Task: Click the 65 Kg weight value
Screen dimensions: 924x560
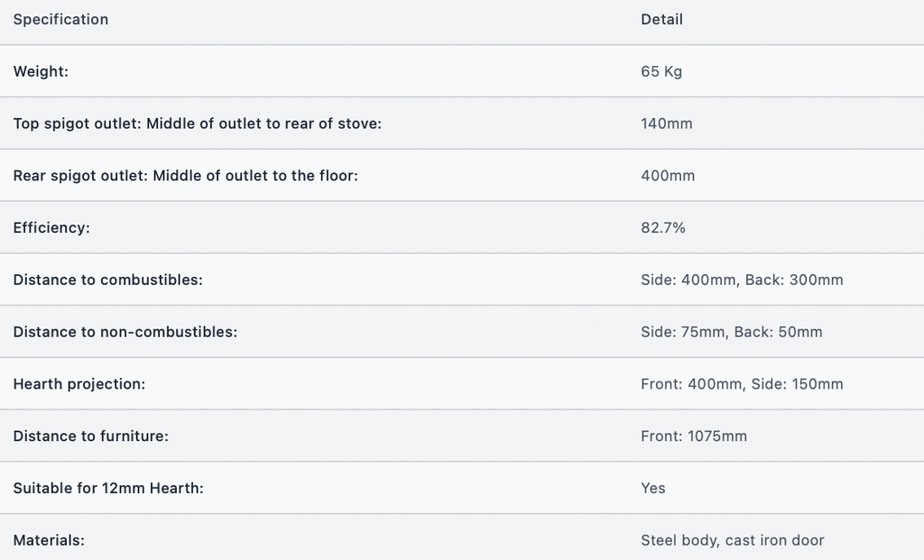Action: (x=661, y=72)
